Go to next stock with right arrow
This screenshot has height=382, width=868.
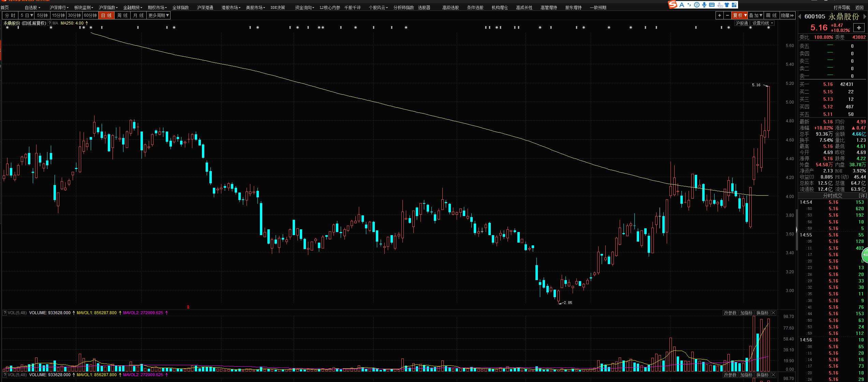pos(865,16)
